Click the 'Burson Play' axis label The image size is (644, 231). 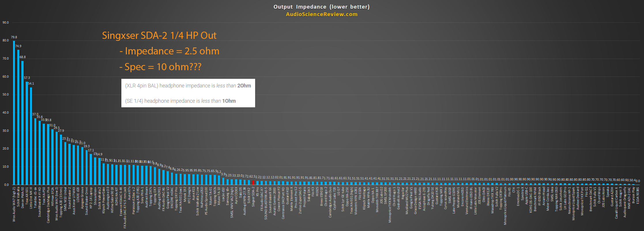tap(634, 195)
